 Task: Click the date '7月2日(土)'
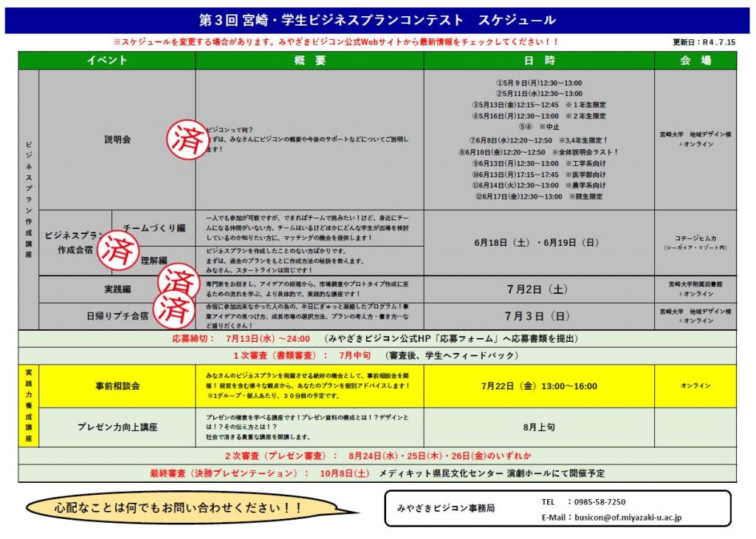537,289
